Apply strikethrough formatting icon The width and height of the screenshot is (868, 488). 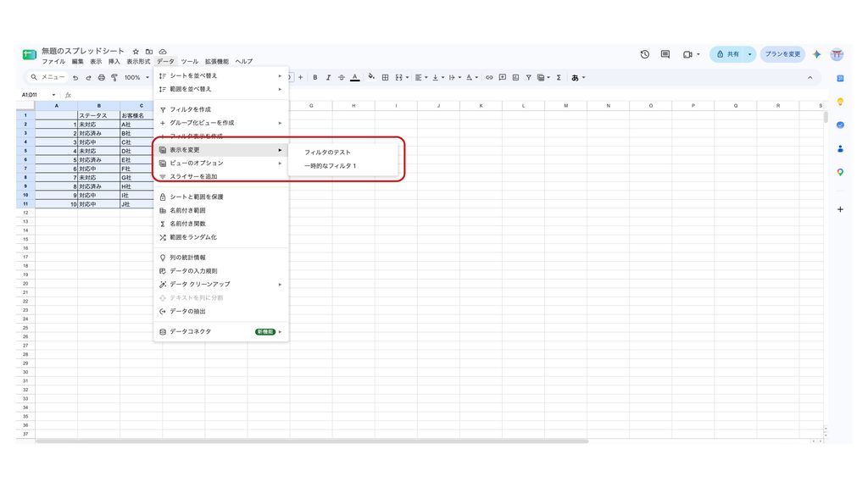[342, 77]
